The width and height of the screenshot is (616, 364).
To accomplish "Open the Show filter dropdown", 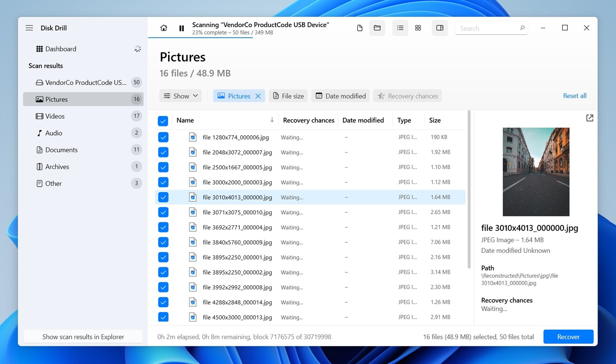I will click(x=180, y=96).
